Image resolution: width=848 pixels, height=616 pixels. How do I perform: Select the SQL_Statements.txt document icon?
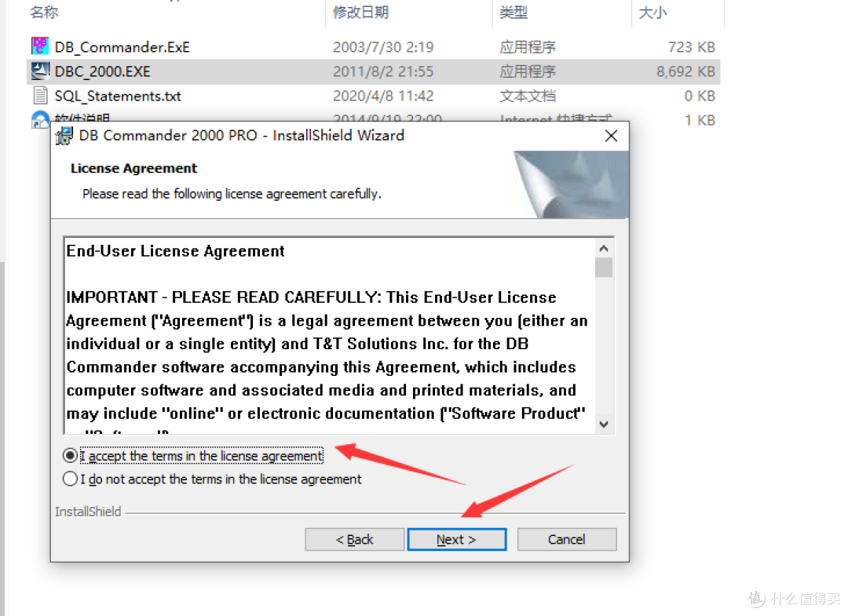(40, 95)
